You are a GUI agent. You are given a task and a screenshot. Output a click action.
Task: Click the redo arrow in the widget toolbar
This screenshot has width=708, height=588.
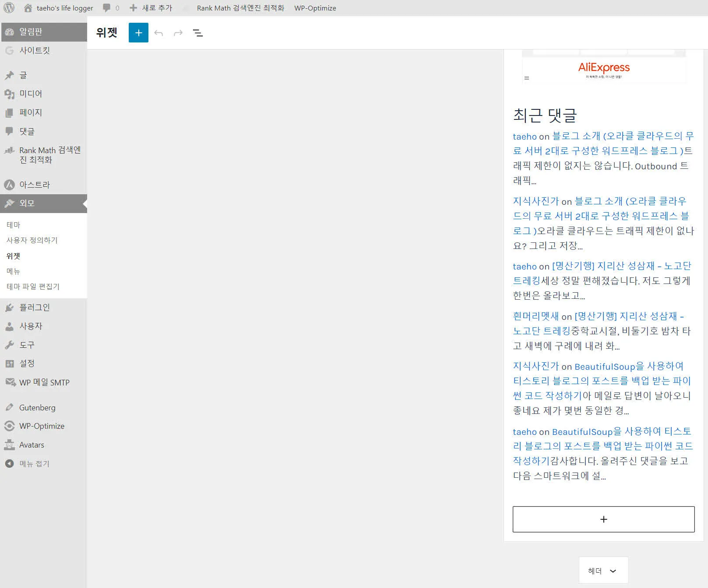coord(178,33)
